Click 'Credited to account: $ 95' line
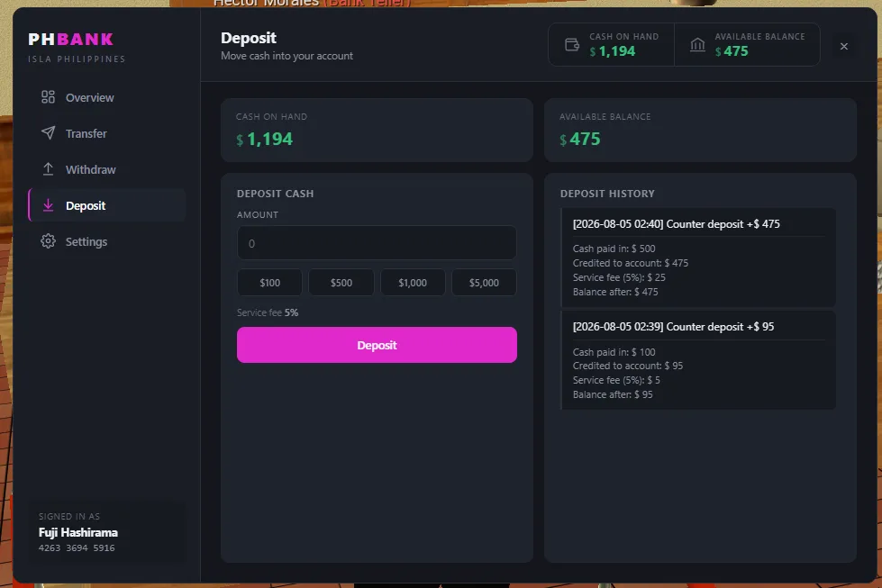This screenshot has width=882, height=588. click(628, 366)
